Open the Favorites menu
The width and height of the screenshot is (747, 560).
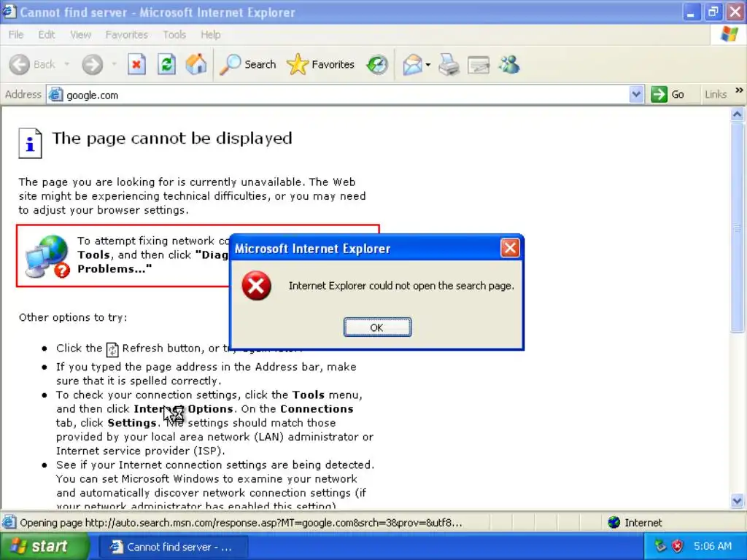[127, 34]
